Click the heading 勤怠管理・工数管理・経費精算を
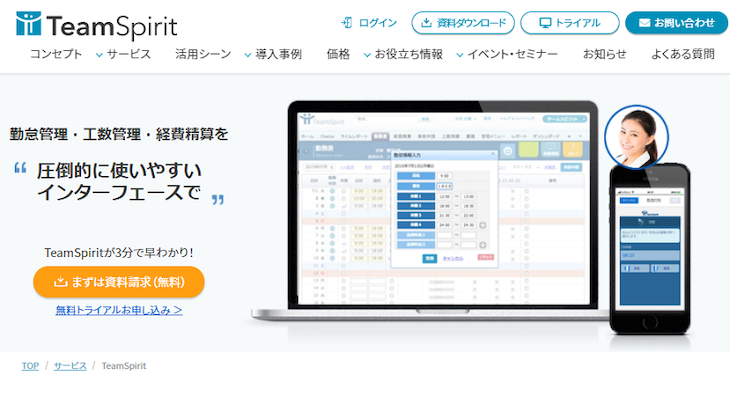 (119, 134)
